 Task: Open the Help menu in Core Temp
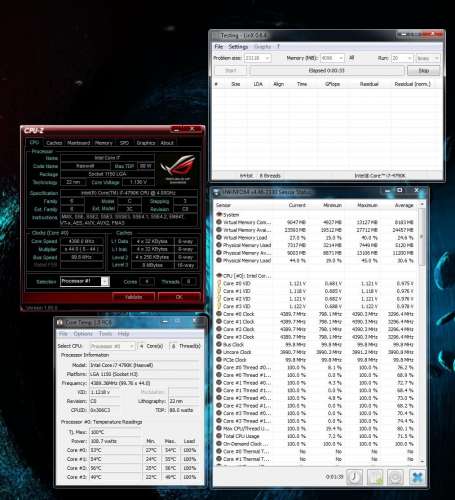123,334
